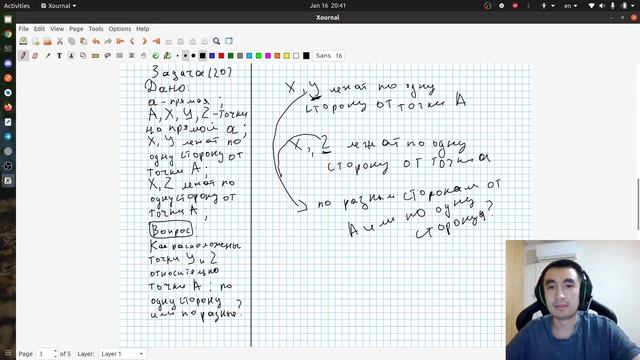
Task: Click the Copy icon
Action: point(71,41)
